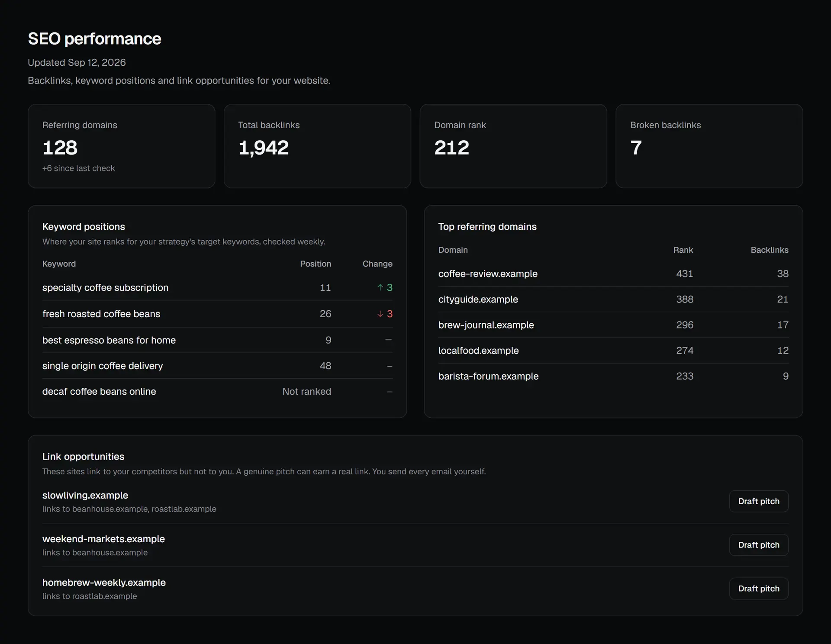Select the keyword 'specialty coffee subscription'
The height and width of the screenshot is (644, 831).
click(x=105, y=288)
